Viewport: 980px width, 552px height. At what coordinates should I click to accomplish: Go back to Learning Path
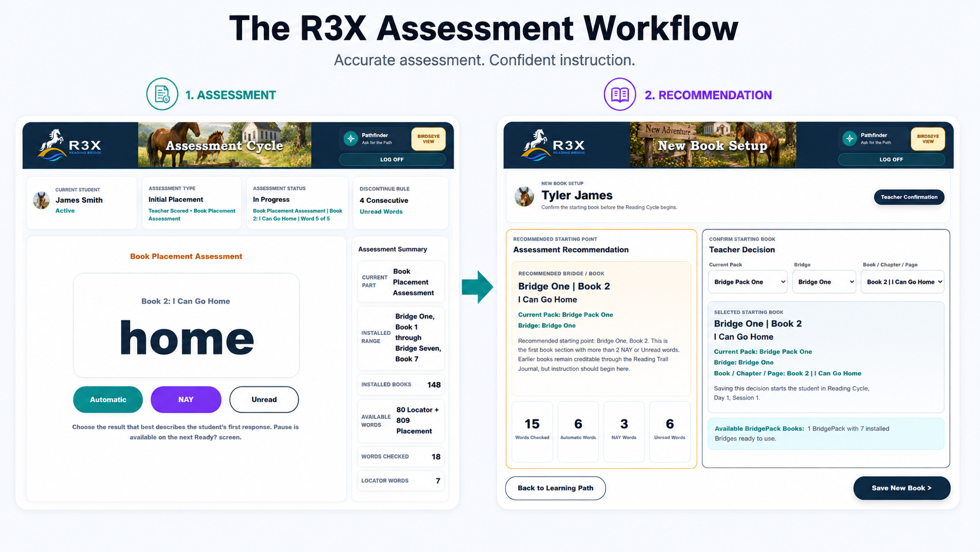(556, 488)
